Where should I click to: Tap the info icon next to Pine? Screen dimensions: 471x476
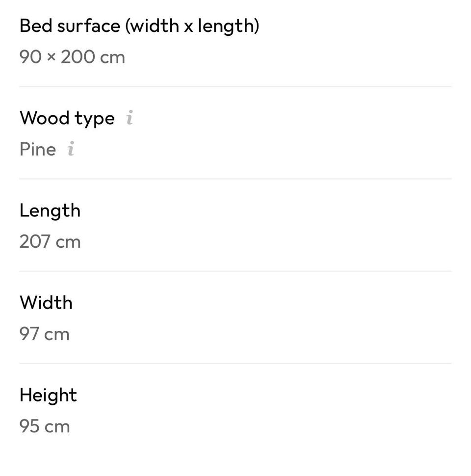click(71, 149)
